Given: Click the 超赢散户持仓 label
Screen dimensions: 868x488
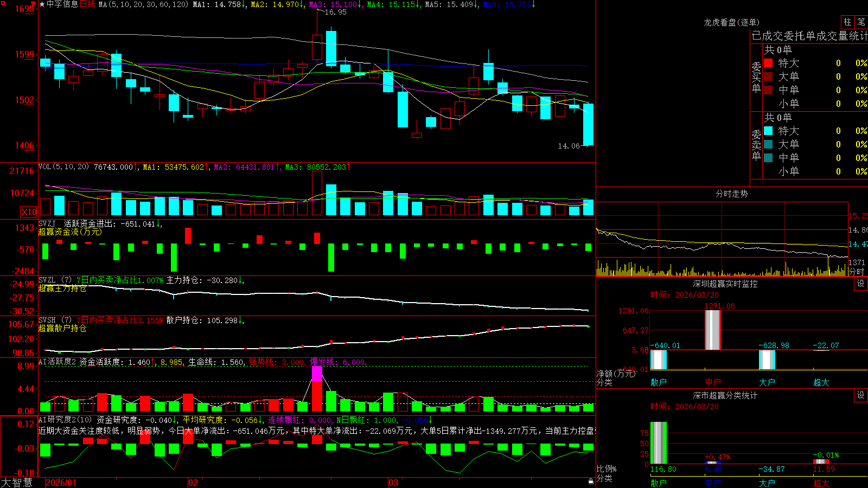Looking at the screenshot, I should coord(62,328).
